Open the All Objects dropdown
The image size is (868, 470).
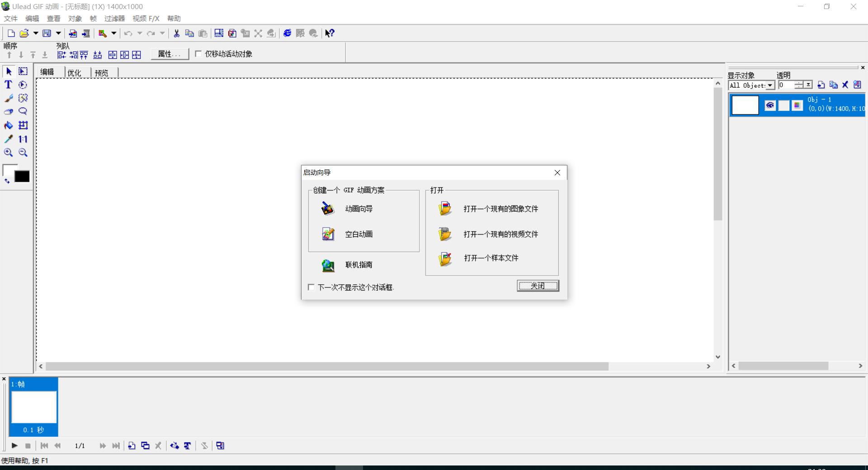(770, 85)
